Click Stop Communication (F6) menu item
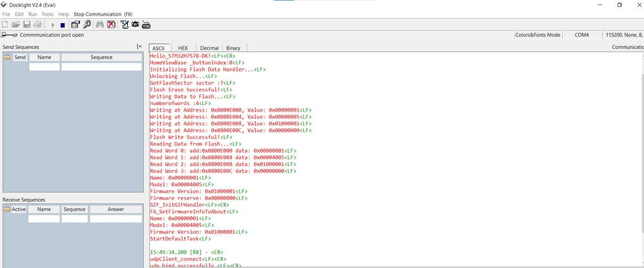The image size is (644, 268). (x=103, y=14)
